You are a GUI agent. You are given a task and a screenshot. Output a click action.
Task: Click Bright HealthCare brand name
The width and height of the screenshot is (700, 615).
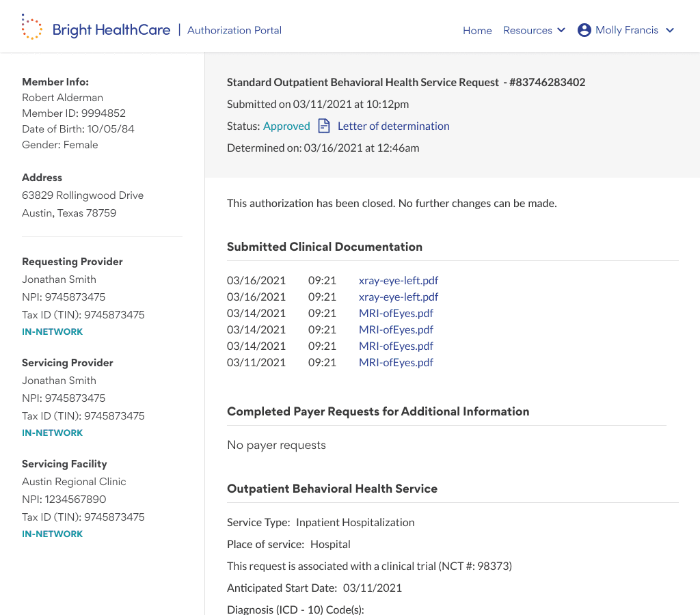(111, 30)
